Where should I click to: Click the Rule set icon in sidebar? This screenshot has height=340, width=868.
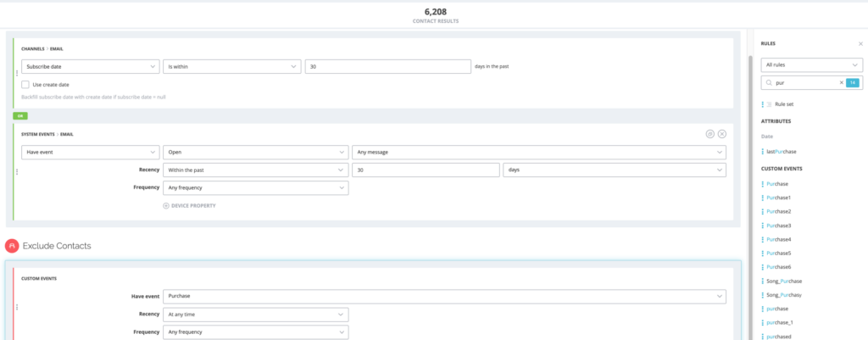point(770,103)
